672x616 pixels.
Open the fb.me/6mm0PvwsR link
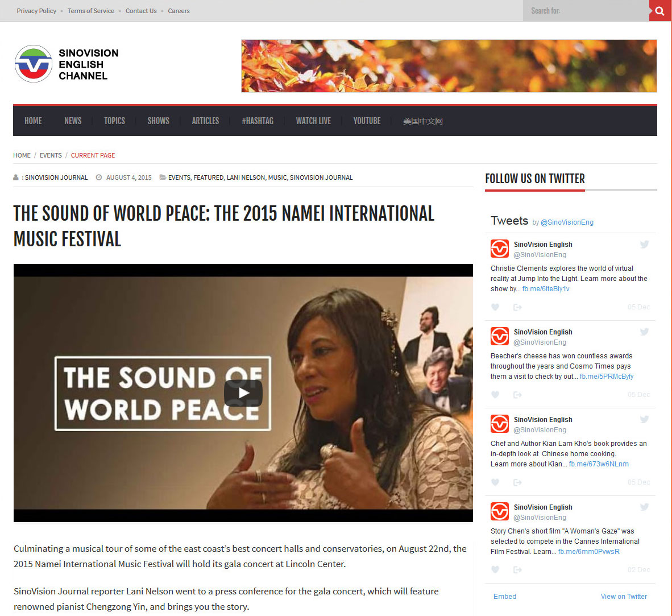(x=589, y=552)
